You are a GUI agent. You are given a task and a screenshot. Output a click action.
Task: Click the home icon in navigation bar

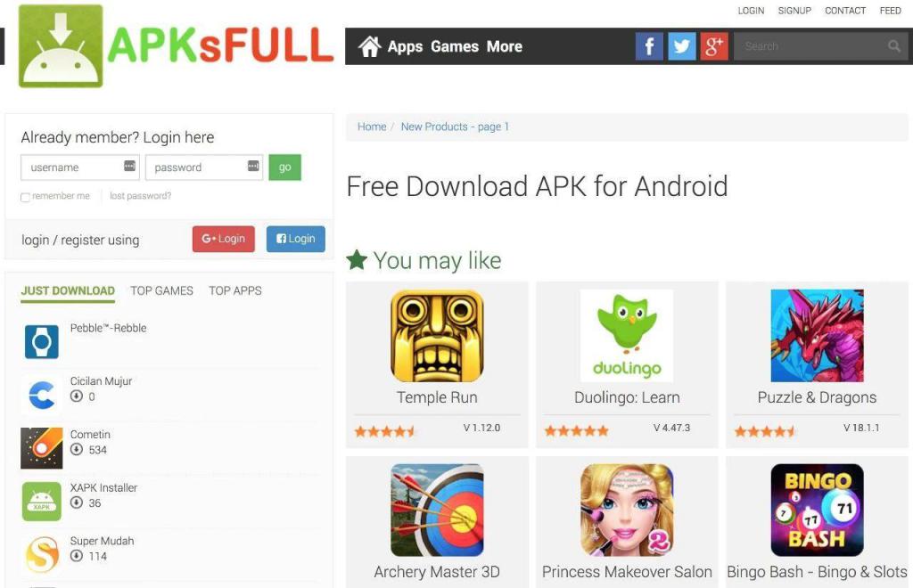tap(369, 46)
